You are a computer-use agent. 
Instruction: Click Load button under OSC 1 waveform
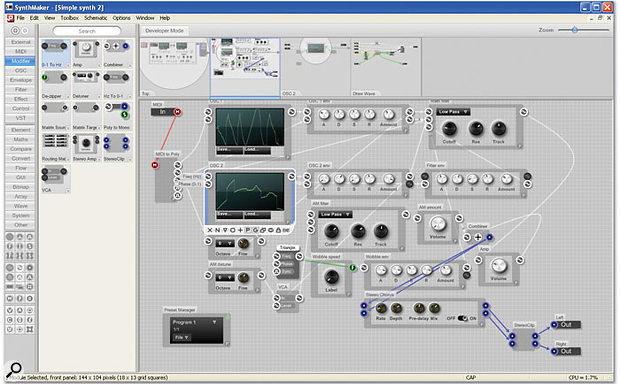[257, 150]
